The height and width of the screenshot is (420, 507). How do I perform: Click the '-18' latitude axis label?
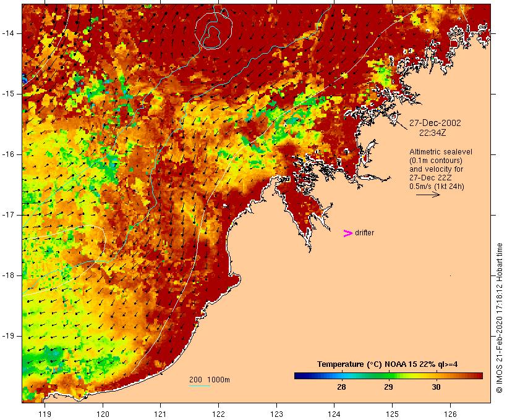(x=7, y=275)
